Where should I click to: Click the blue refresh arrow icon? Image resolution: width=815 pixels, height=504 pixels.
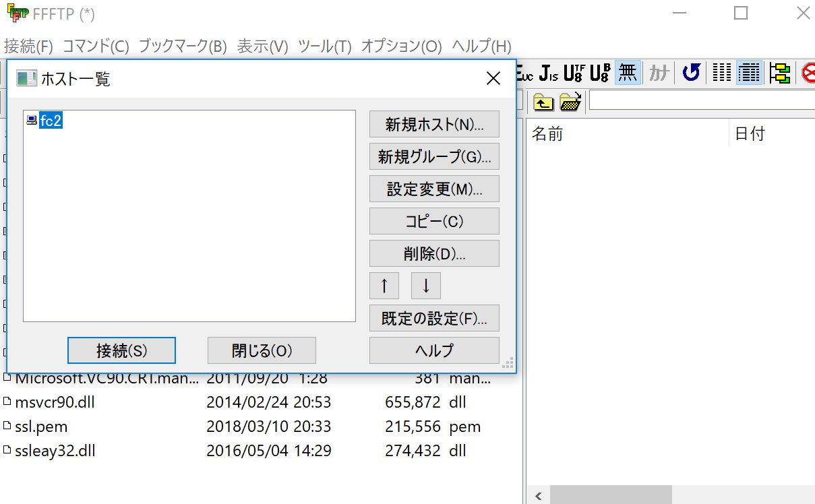690,73
